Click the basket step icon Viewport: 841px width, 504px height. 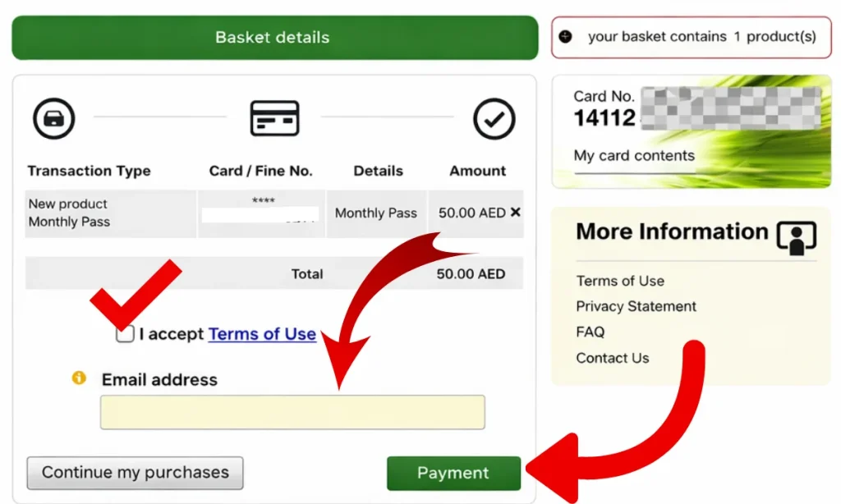[x=53, y=118]
